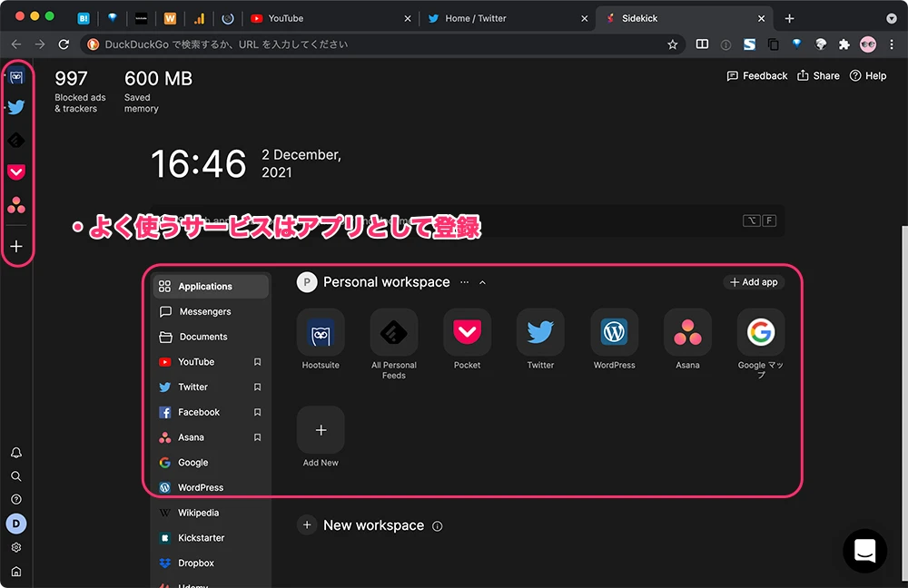Select Wikipedia in the apps list
Screen dimensions: 908x588
pyautogui.click(x=211, y=513)
